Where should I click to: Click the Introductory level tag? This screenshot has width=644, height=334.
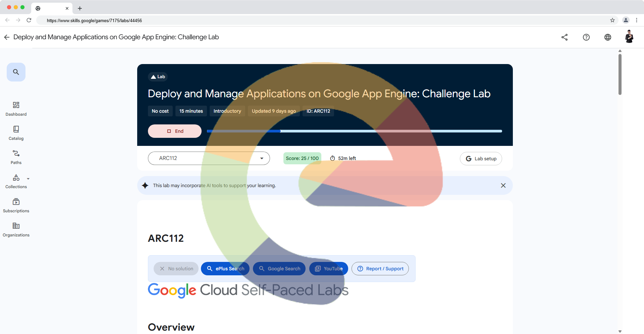[x=227, y=111]
